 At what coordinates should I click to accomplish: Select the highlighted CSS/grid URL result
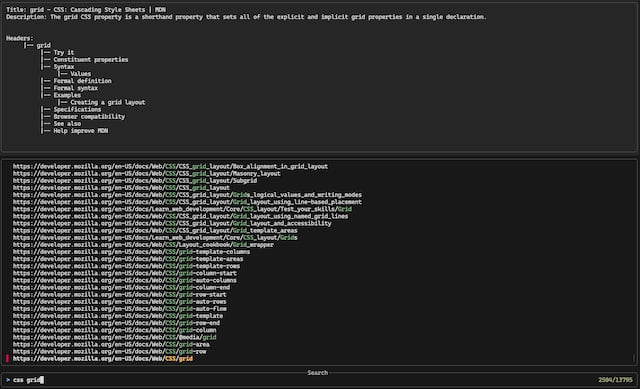pyautogui.click(x=102, y=359)
